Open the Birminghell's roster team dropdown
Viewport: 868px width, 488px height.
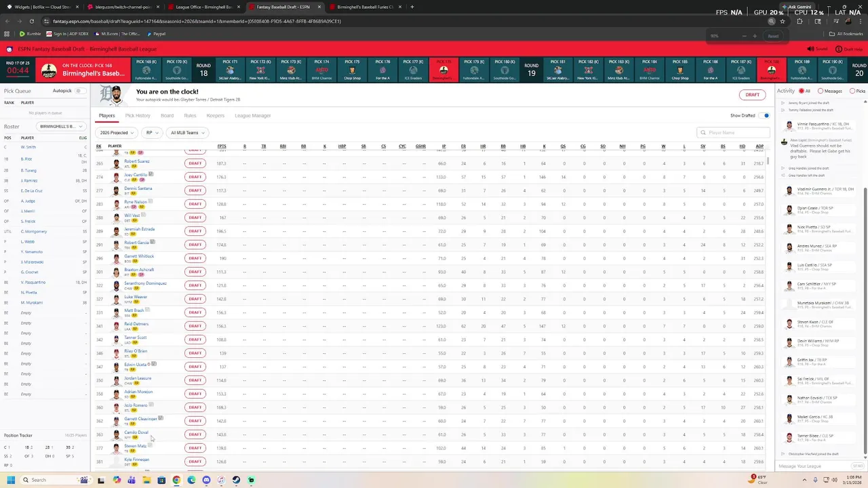[x=61, y=126]
